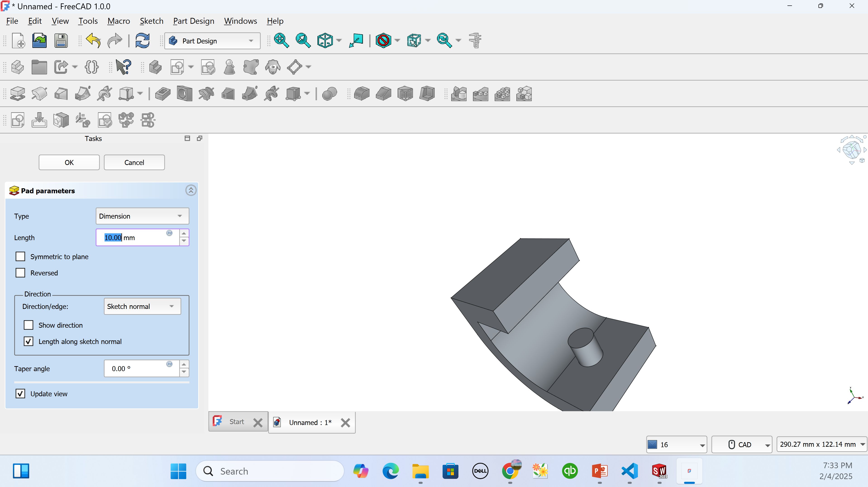Viewport: 868px width, 487px height.
Task: Expand the draw style dropdown arrow
Action: [x=398, y=41]
